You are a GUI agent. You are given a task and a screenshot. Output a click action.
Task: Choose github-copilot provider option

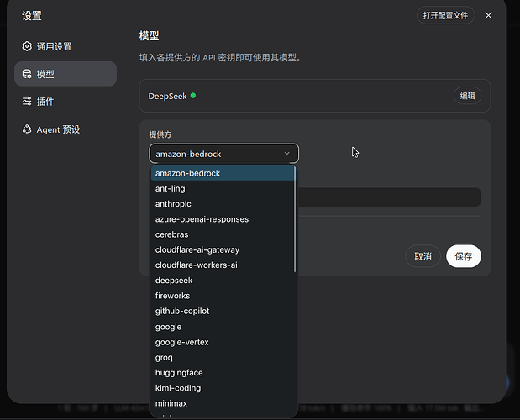click(x=223, y=311)
